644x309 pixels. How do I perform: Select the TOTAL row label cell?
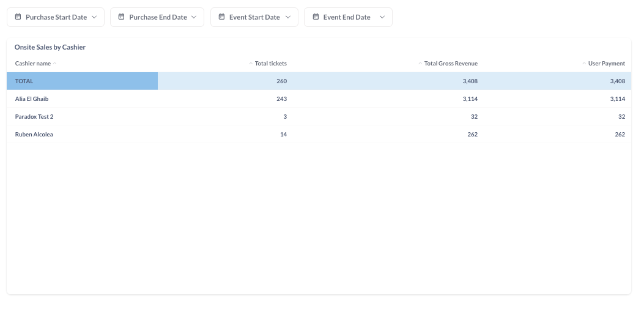tap(82, 81)
